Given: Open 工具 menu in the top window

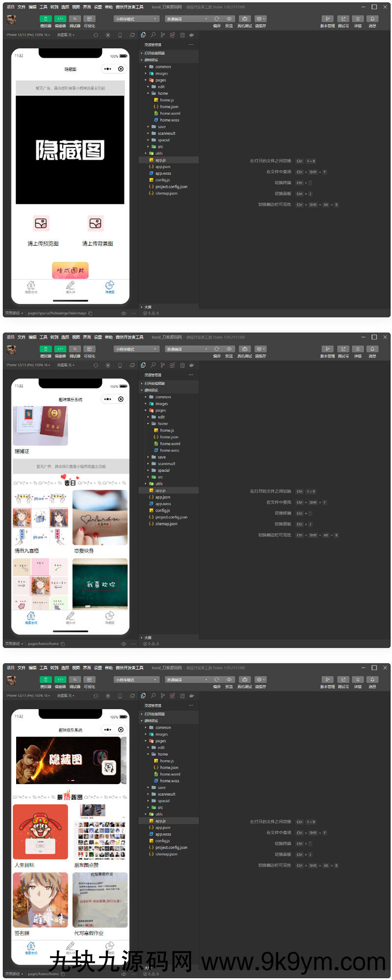Looking at the screenshot, I should pos(43,7).
